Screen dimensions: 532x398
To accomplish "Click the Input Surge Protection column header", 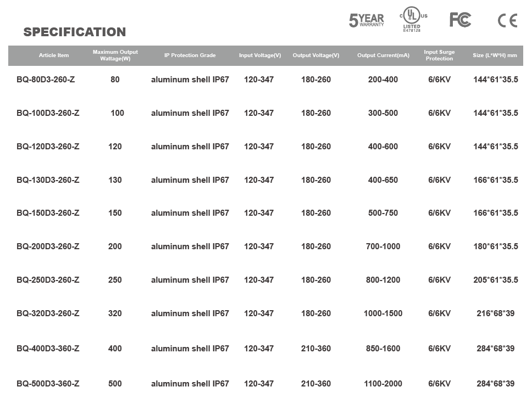I will pos(439,55).
